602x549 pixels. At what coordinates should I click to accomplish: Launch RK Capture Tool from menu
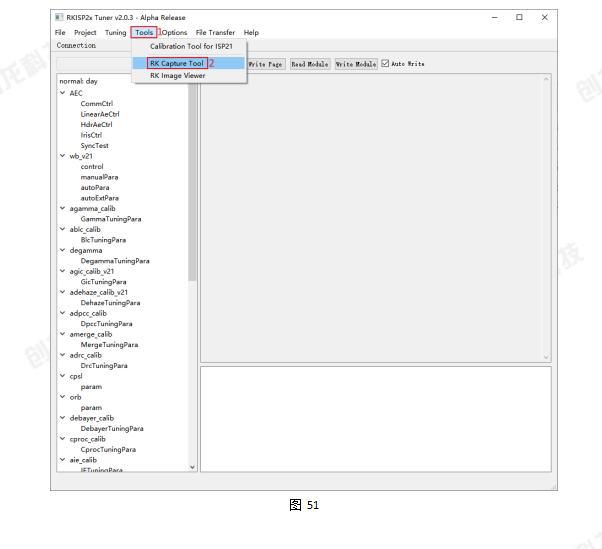(x=189, y=63)
